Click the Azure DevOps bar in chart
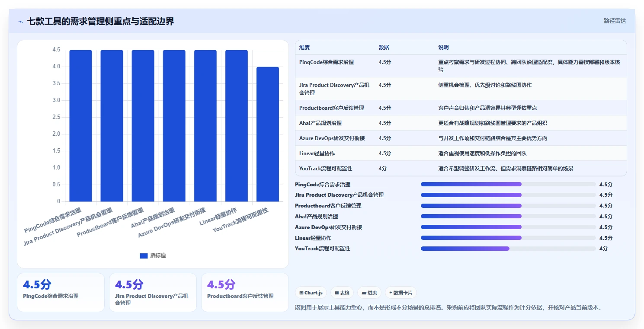 (205, 126)
